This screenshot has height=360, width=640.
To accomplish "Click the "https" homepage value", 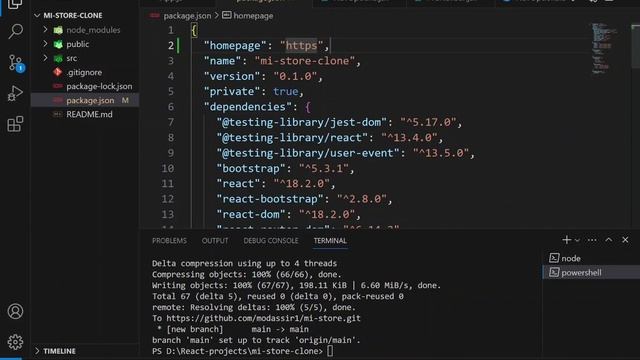I will tap(301, 45).
